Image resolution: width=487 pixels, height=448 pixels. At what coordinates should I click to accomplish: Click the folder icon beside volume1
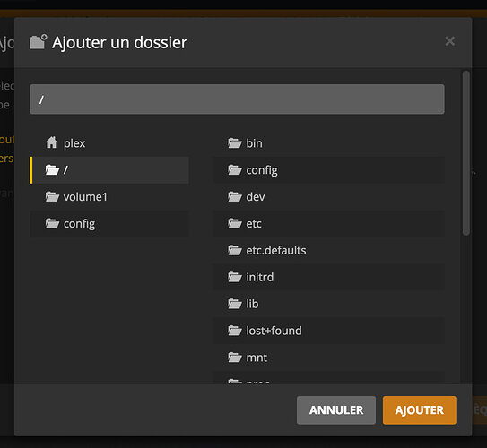point(52,197)
